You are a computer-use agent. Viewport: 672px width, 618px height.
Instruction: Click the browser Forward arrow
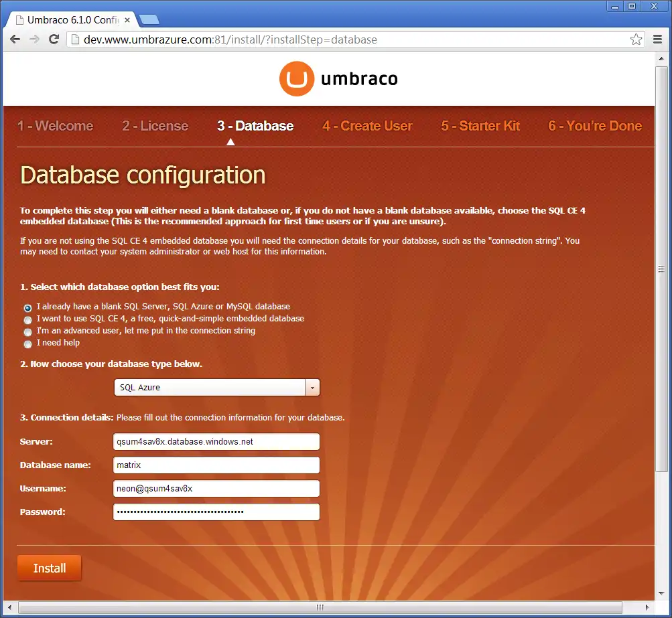click(x=34, y=40)
